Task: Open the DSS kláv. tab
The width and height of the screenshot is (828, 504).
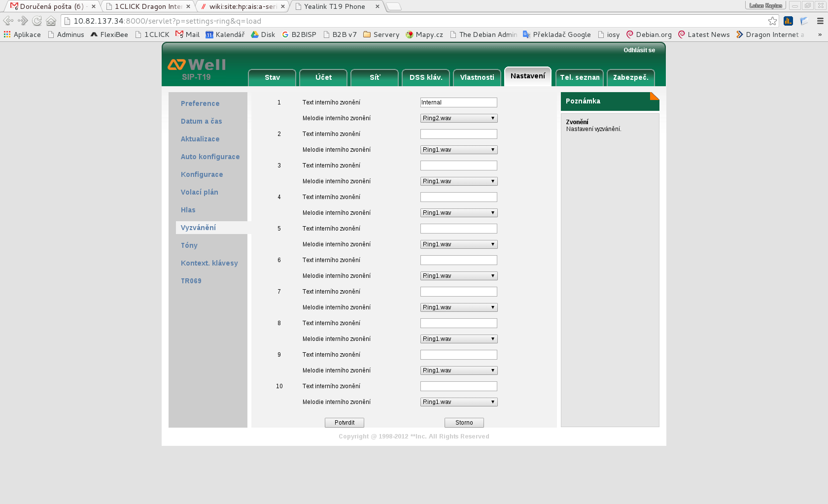Action: pyautogui.click(x=426, y=77)
